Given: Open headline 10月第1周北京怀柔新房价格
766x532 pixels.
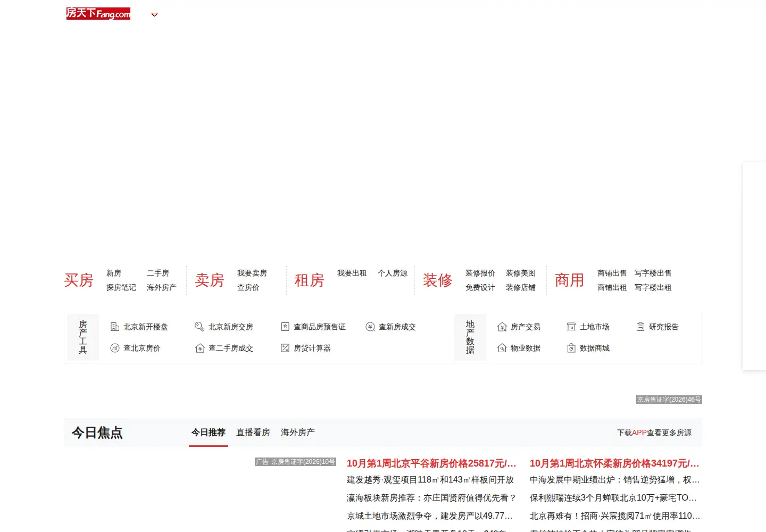Looking at the screenshot, I should [614, 463].
